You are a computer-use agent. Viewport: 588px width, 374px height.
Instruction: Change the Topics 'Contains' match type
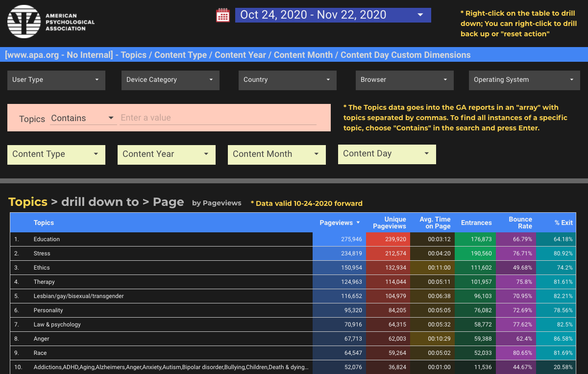click(83, 118)
